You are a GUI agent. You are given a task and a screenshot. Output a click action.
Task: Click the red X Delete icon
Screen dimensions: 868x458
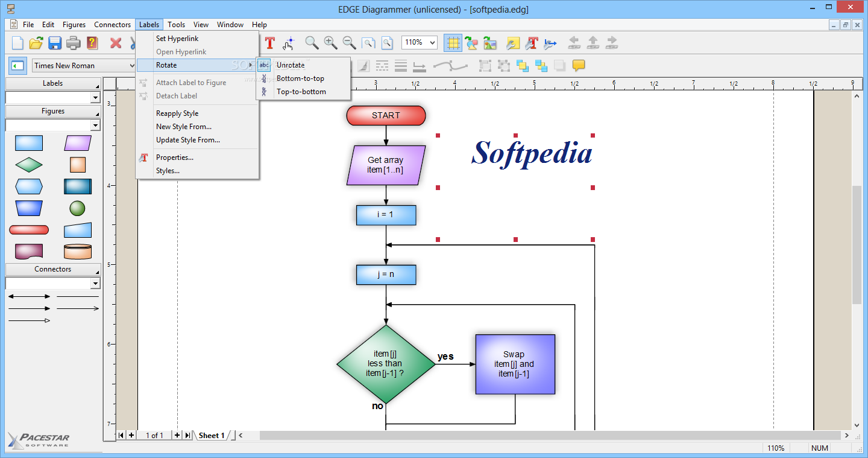(116, 43)
